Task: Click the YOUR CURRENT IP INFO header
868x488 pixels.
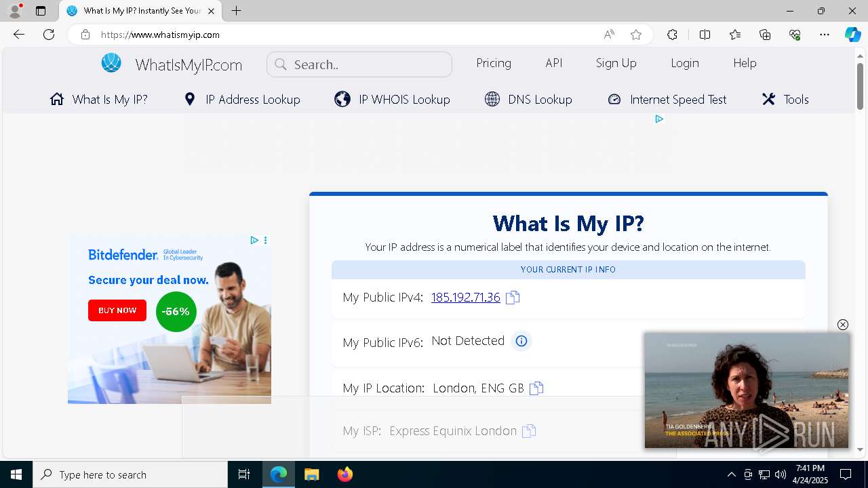Action: pyautogui.click(x=568, y=270)
